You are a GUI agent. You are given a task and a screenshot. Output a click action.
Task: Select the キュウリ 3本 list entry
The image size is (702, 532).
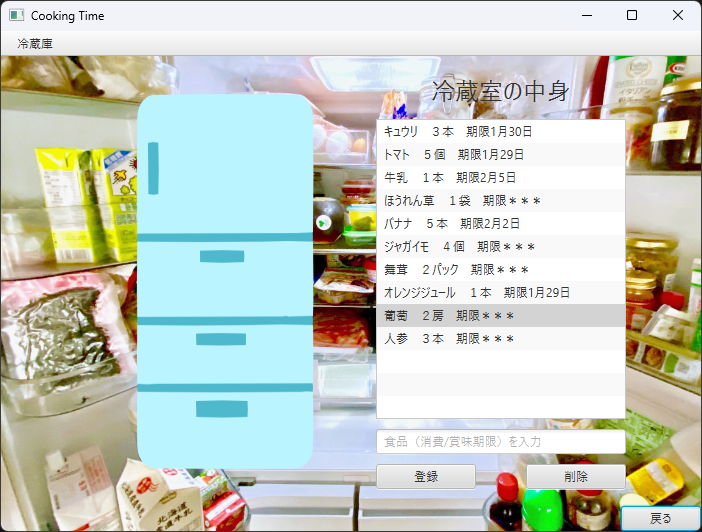coord(500,132)
